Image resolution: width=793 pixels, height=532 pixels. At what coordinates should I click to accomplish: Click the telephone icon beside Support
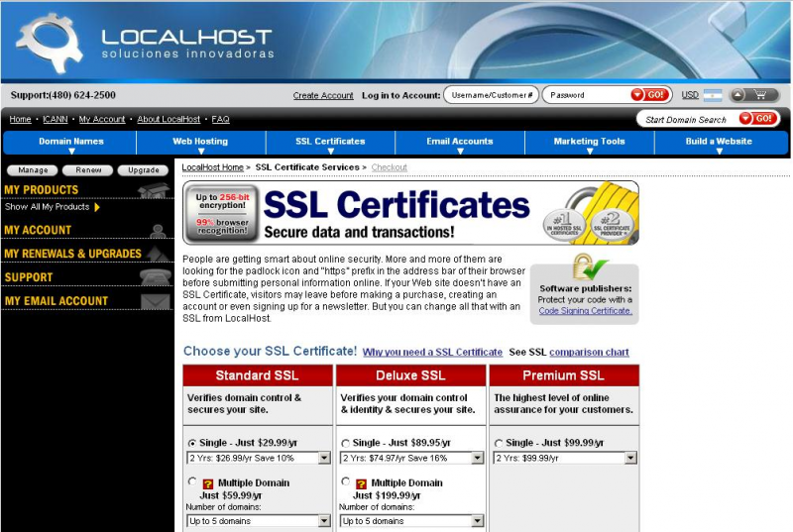[155, 277]
